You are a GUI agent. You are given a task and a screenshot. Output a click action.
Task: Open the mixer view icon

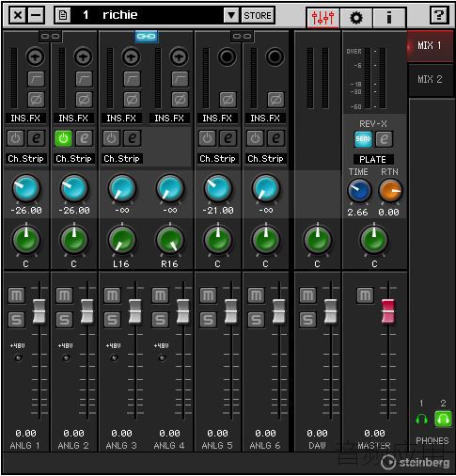point(323,18)
